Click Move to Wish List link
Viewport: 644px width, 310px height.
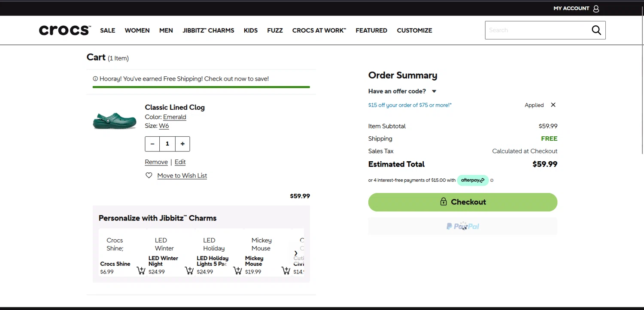pyautogui.click(x=182, y=176)
